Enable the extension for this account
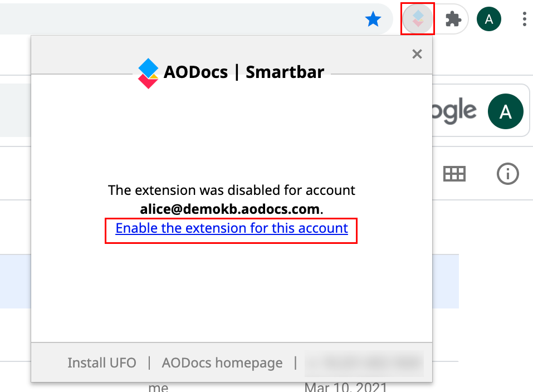Image resolution: width=533 pixels, height=392 pixels. point(232,228)
